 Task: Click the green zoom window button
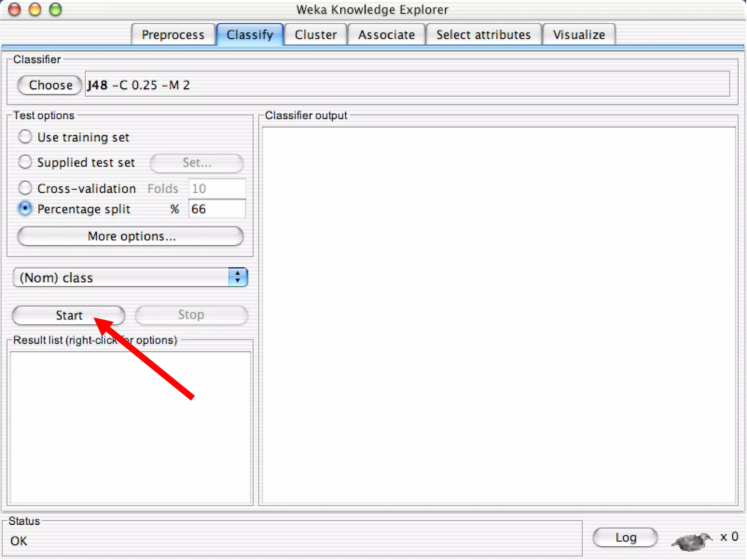(x=55, y=9)
